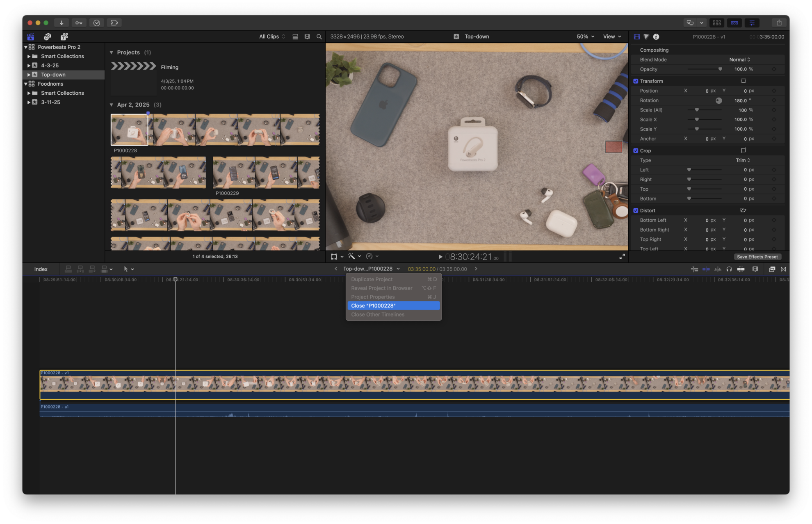Collapse the Apr 2, 2025 disclosure triangle

111,105
